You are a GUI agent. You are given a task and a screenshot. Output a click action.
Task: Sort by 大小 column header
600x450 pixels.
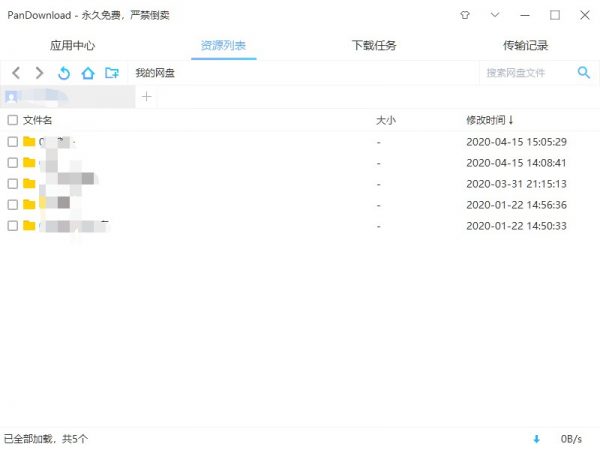coord(386,120)
